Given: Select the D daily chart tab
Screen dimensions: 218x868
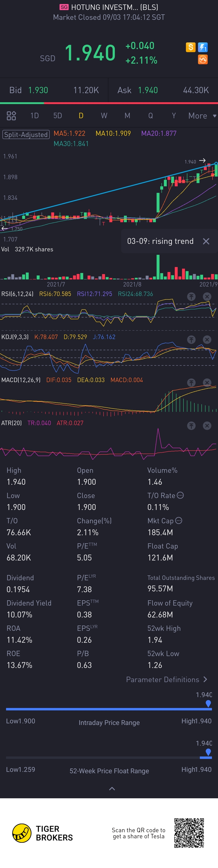Looking at the screenshot, I should pyautogui.click(x=81, y=116).
